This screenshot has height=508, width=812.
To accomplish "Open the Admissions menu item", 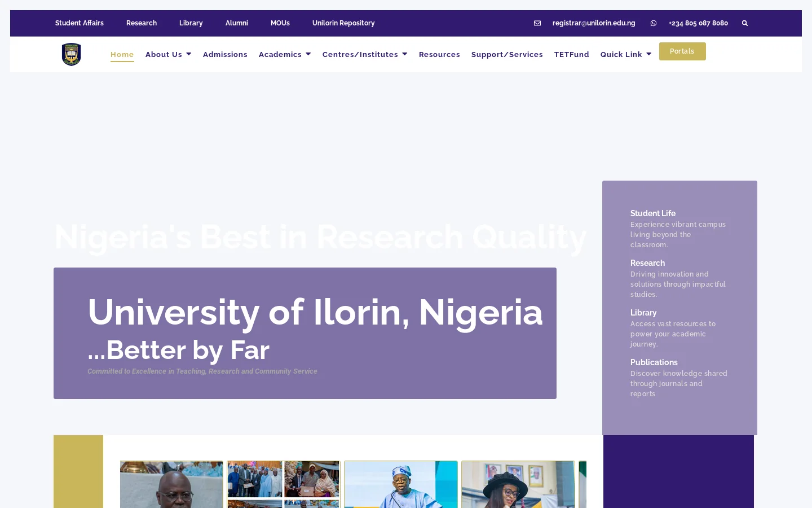I will click(x=225, y=55).
